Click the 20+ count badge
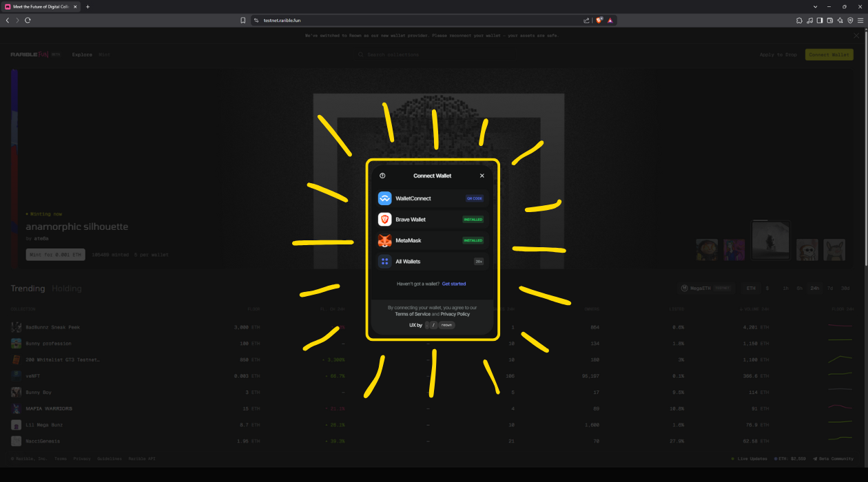868x482 pixels. coord(479,262)
